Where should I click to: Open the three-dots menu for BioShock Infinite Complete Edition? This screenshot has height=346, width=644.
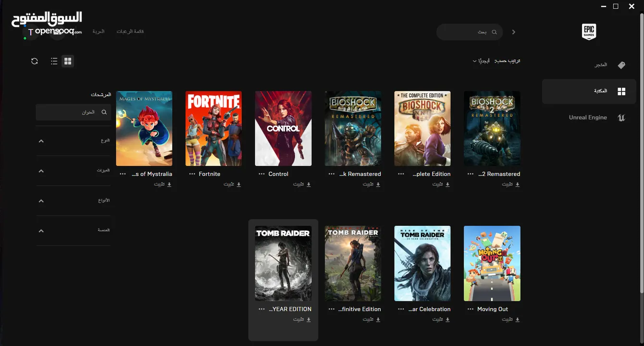[x=401, y=174]
